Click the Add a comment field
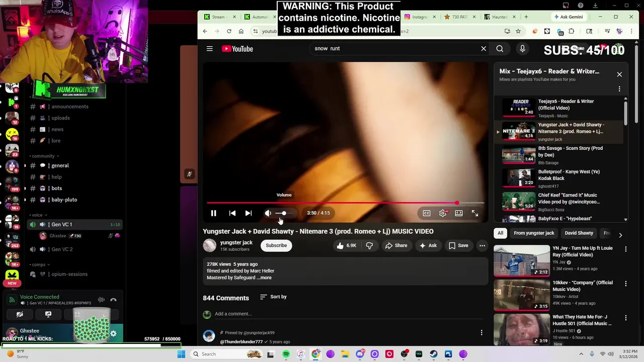Viewport: 644px width, 362px height. coord(349,314)
